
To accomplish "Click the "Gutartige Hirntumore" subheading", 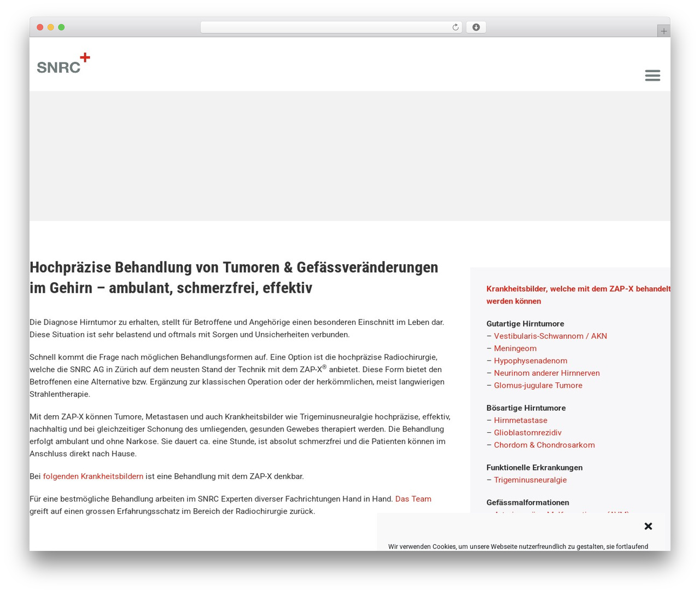I will coord(525,324).
